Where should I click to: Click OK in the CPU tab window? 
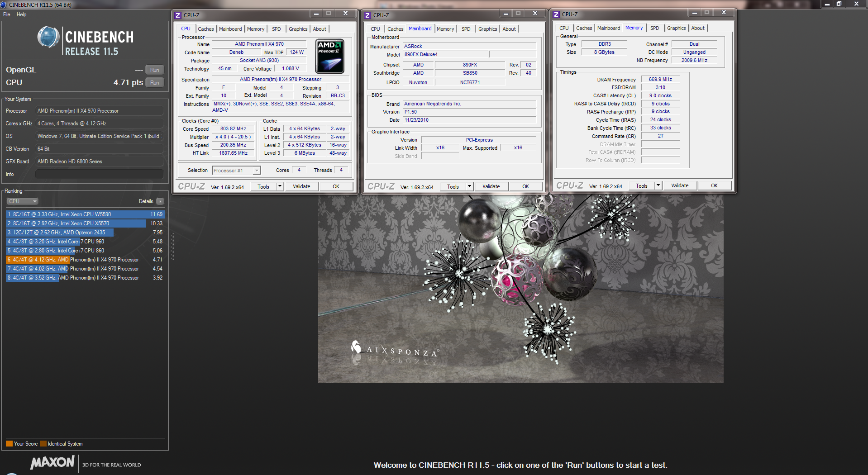[336, 186]
